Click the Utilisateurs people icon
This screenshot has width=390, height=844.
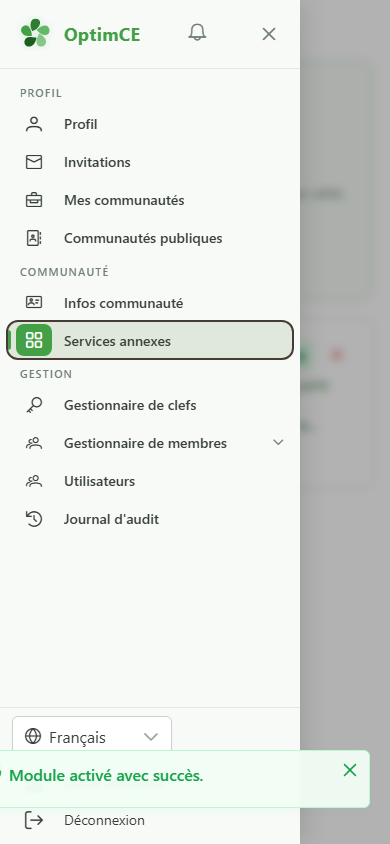[34, 481]
